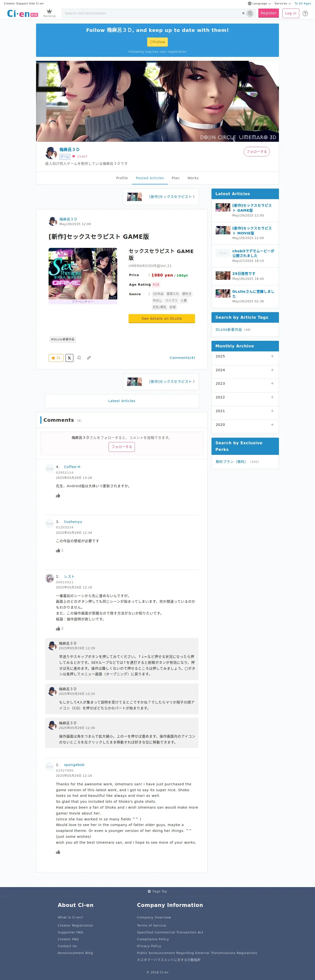Open the Profile tab
The image size is (315, 980).
(122, 178)
